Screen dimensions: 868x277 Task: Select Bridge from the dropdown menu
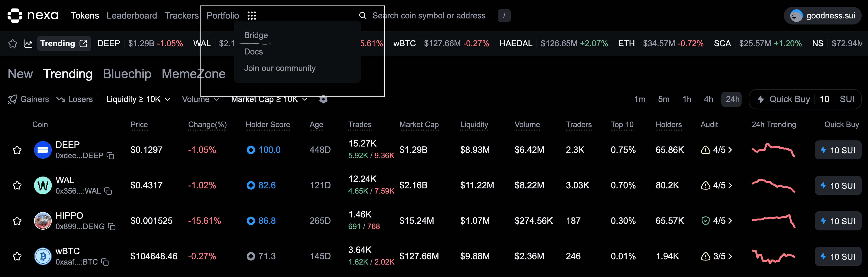(256, 35)
